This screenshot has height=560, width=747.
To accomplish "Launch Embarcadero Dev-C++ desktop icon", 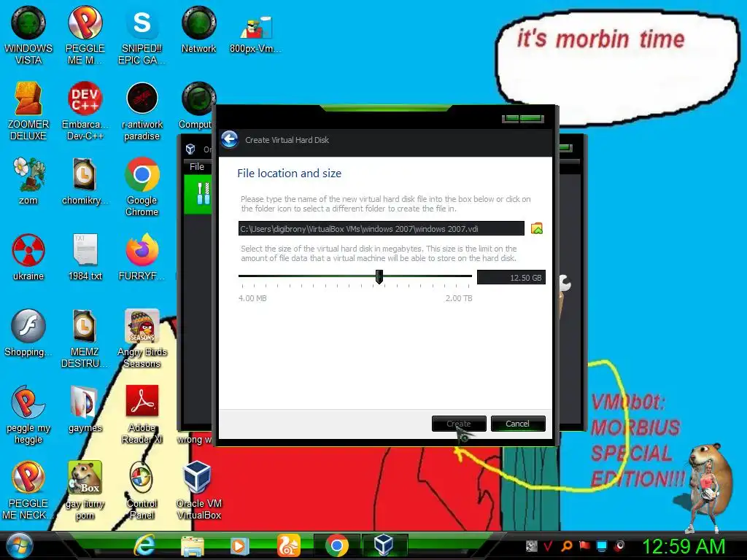I will (85, 112).
